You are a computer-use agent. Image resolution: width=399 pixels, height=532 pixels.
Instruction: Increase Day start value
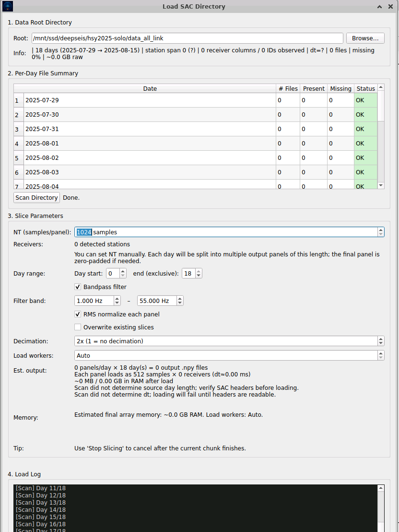123,271
